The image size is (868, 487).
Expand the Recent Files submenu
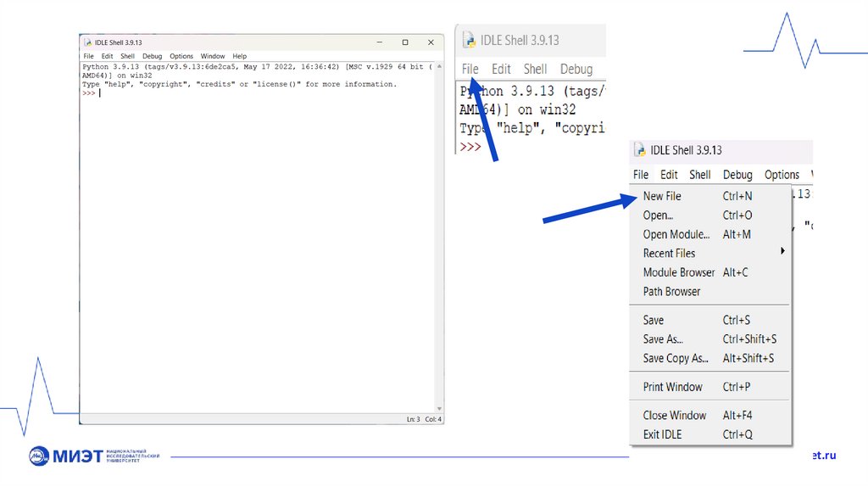pyautogui.click(x=710, y=253)
